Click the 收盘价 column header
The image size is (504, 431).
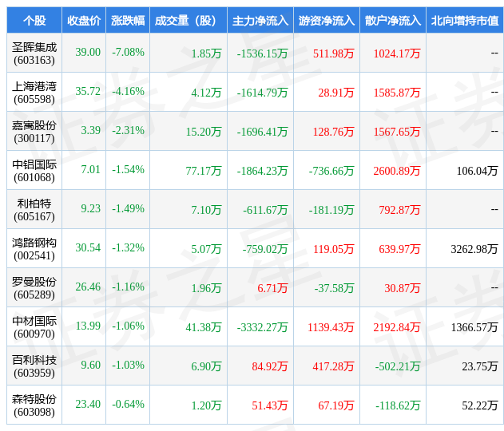click(84, 21)
